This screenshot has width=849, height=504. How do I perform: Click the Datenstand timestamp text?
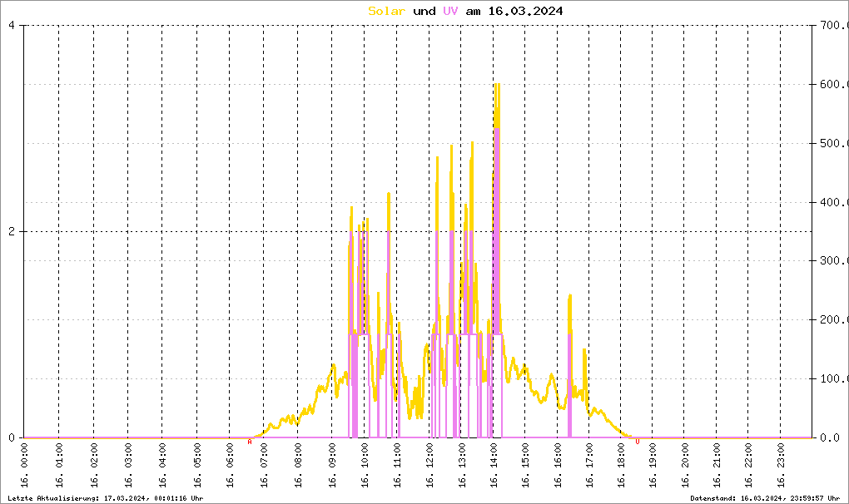tap(765, 498)
